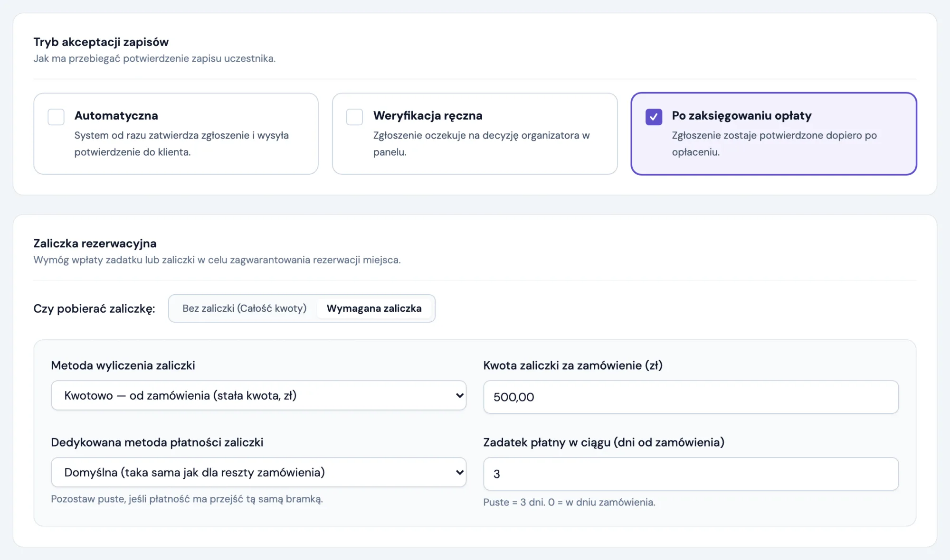Open the Metoda wyliczenia zaliczki dropdown
950x560 pixels.
[x=259, y=395]
